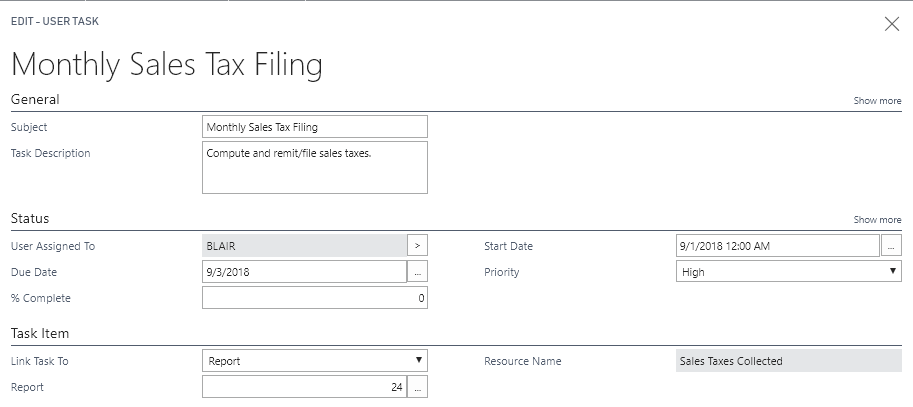Open the Due Date picker ellipsis button
The image size is (913, 407).
click(417, 272)
